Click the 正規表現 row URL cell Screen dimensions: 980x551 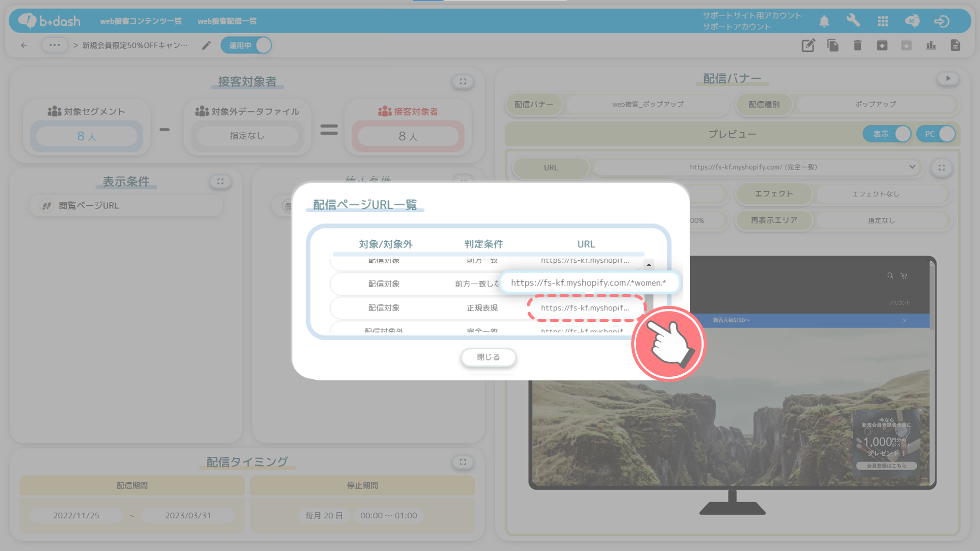(585, 308)
